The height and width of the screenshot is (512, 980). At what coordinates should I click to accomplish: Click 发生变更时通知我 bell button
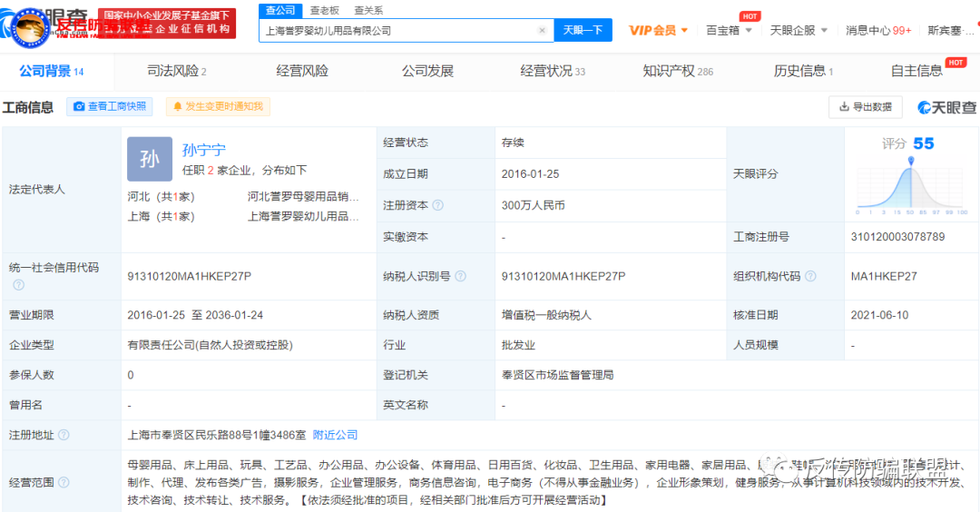[x=218, y=106]
